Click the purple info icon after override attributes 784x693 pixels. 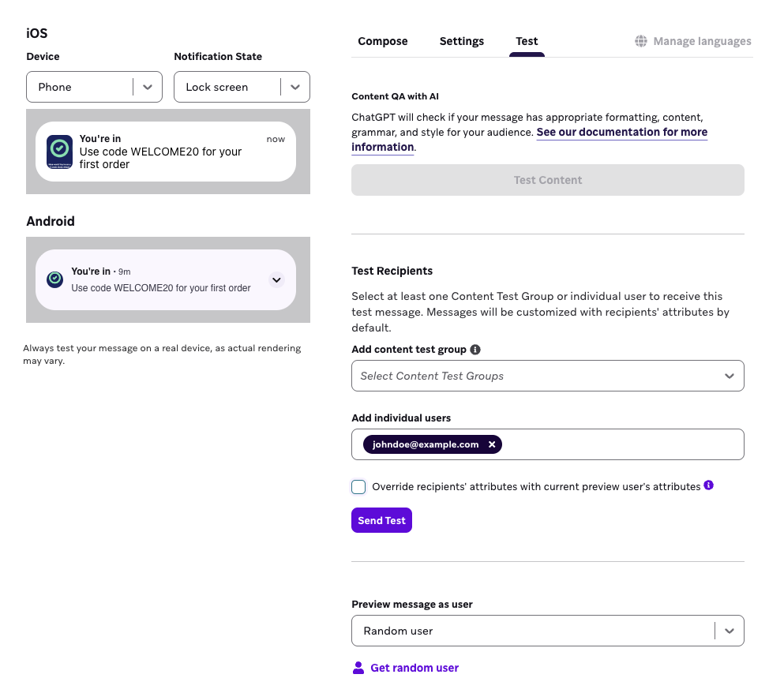(708, 485)
